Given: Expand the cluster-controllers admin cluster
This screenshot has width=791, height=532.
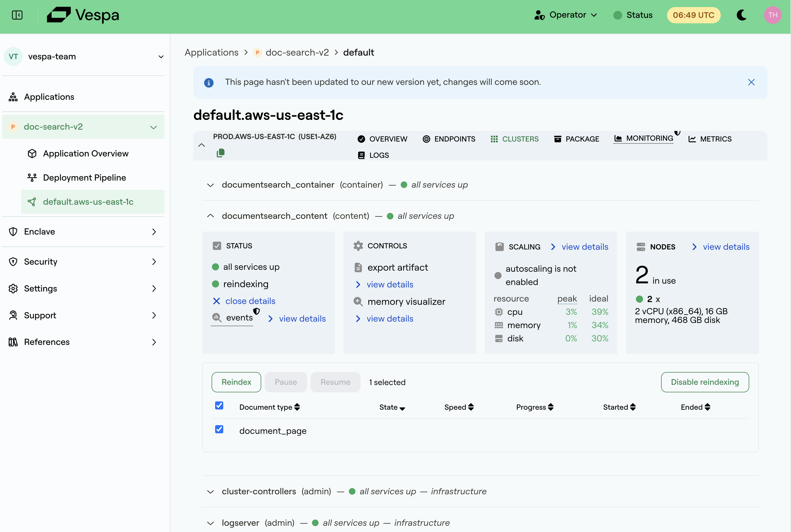Looking at the screenshot, I should (210, 492).
